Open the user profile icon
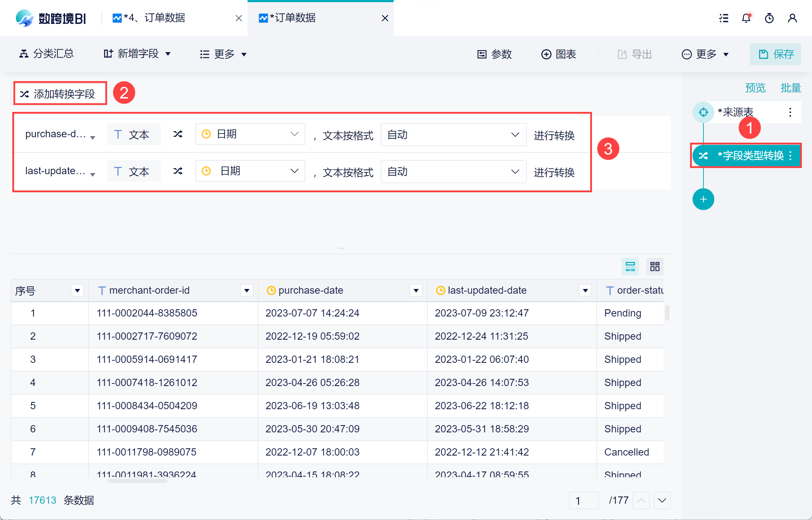Image resolution: width=812 pixels, height=520 pixels. [792, 18]
